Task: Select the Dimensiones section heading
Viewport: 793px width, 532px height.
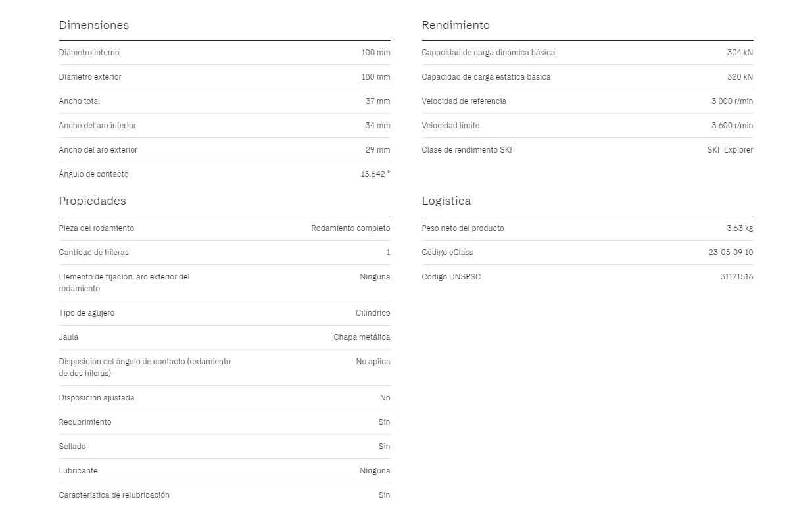Action: [94, 25]
